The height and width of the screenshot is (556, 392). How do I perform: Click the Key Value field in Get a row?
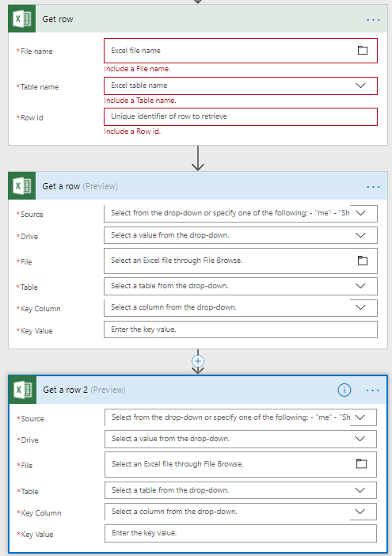point(240,329)
